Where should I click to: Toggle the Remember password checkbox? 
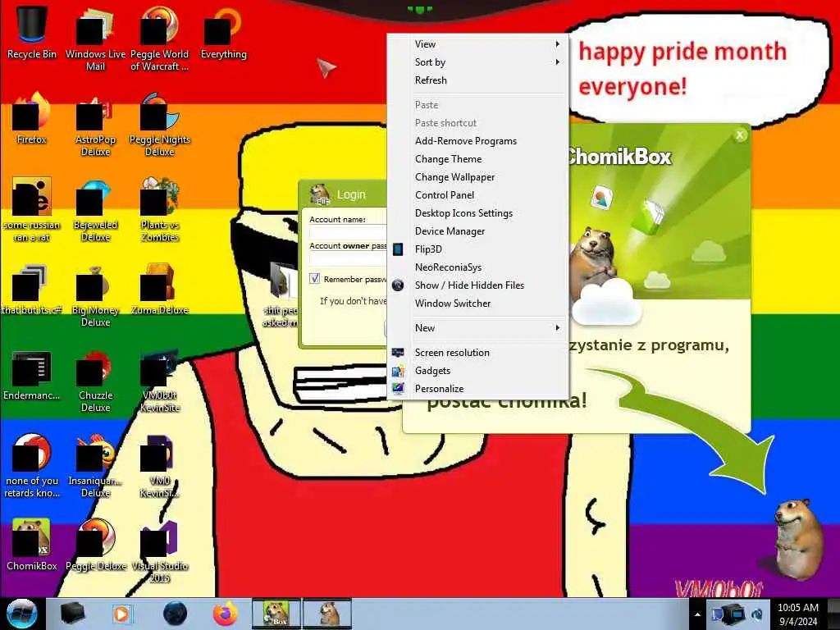(x=314, y=279)
